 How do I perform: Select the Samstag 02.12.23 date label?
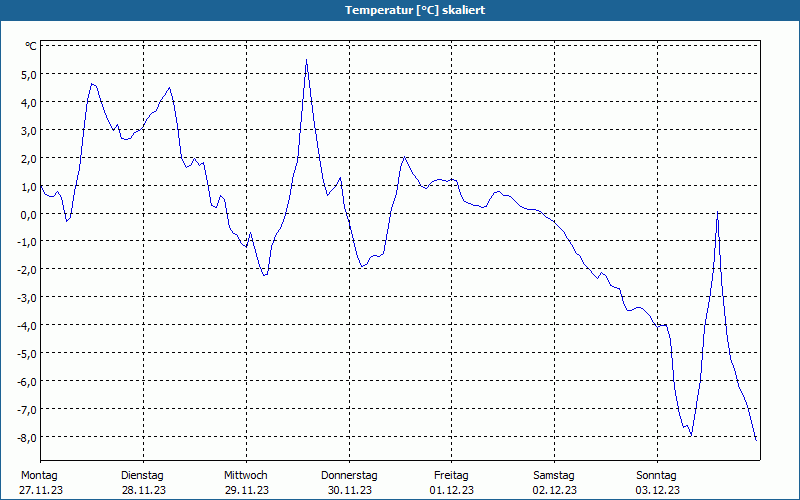pos(555,483)
